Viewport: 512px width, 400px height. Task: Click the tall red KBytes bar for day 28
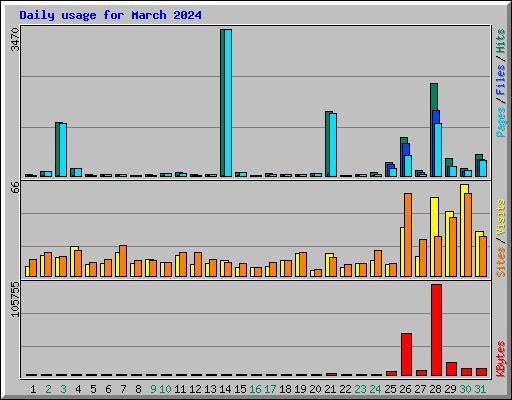pos(436,330)
